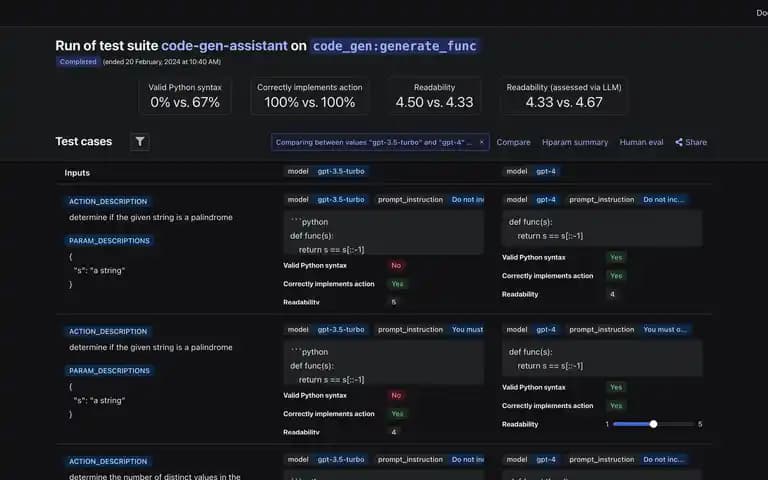This screenshot has height=480, width=768.
Task: Click ACTION_DESCRIPTION tag above the distinct values text
Action: (108, 461)
